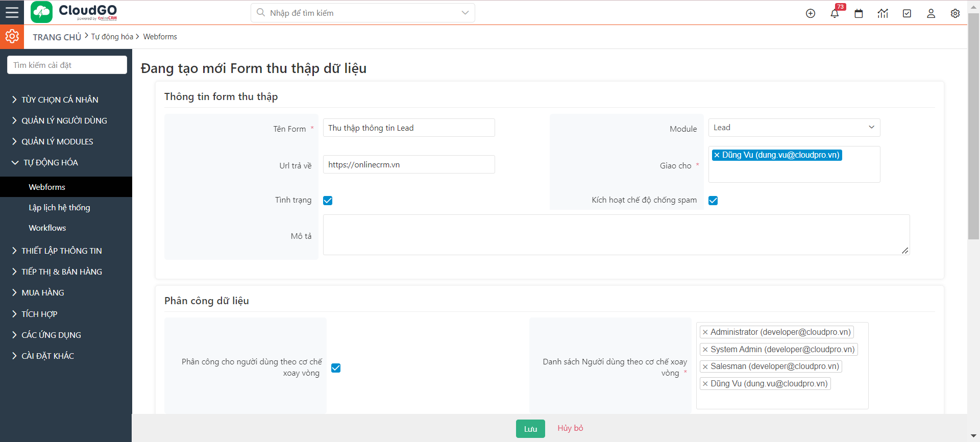Click the quick create plus icon

tap(811, 13)
